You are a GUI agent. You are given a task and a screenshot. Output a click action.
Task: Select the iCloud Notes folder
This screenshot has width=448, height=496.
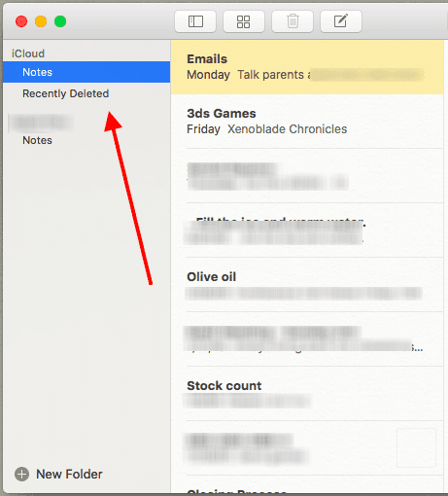[x=86, y=72]
